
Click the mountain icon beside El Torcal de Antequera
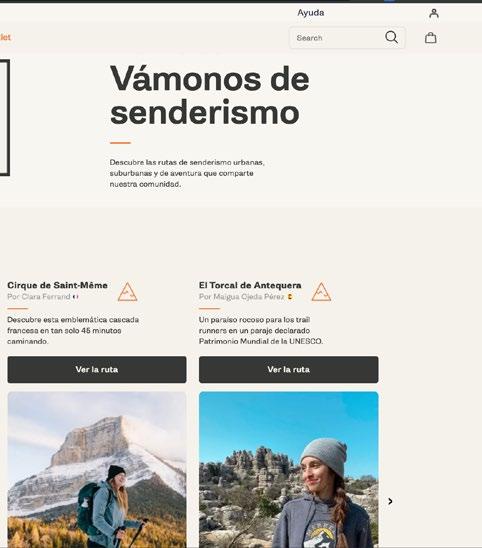tap(321, 292)
